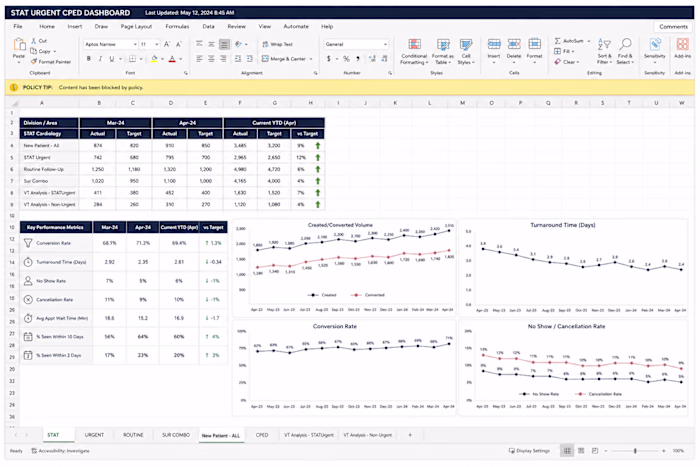Viewport: 700px width, 467px height.
Task: Click the Cut scissors icon
Action: (33, 41)
